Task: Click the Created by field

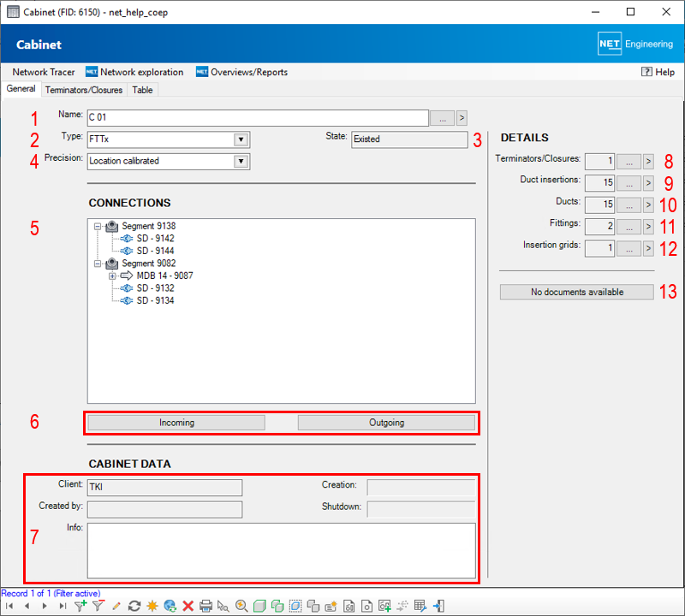Action: click(164, 509)
